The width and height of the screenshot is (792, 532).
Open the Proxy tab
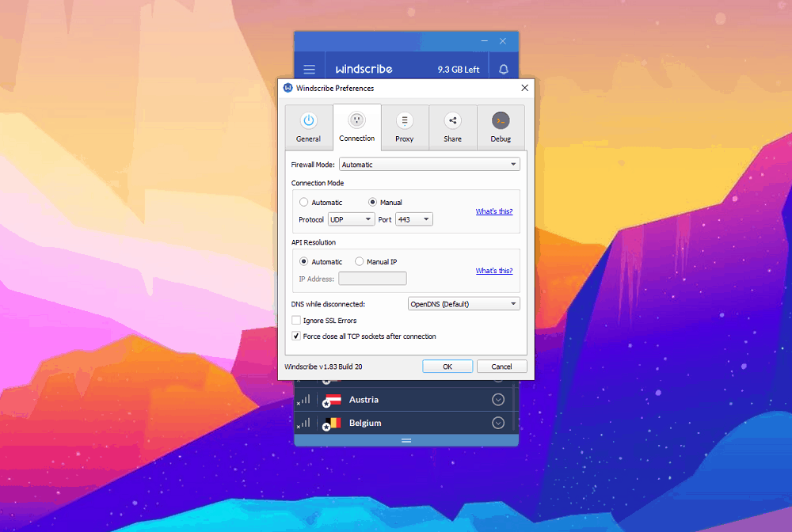405,127
